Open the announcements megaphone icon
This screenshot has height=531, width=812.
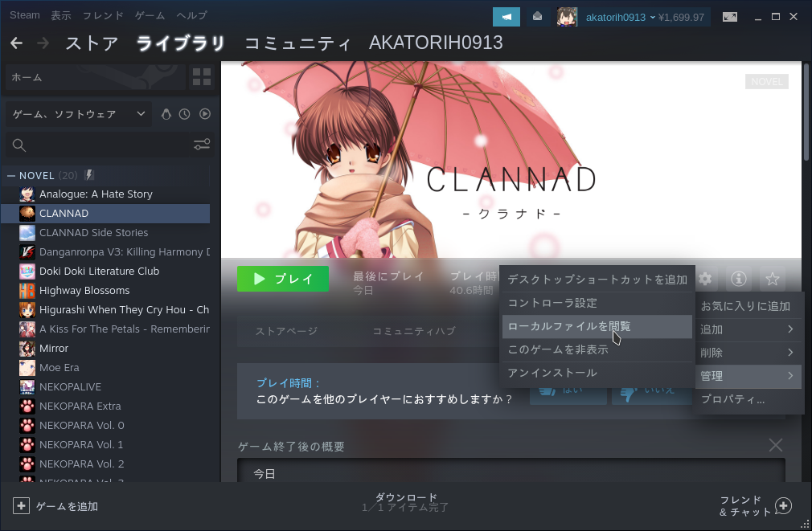(x=506, y=17)
